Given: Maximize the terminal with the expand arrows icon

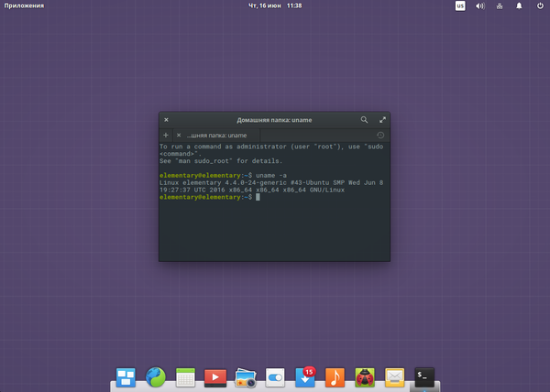Looking at the screenshot, I should (x=382, y=120).
